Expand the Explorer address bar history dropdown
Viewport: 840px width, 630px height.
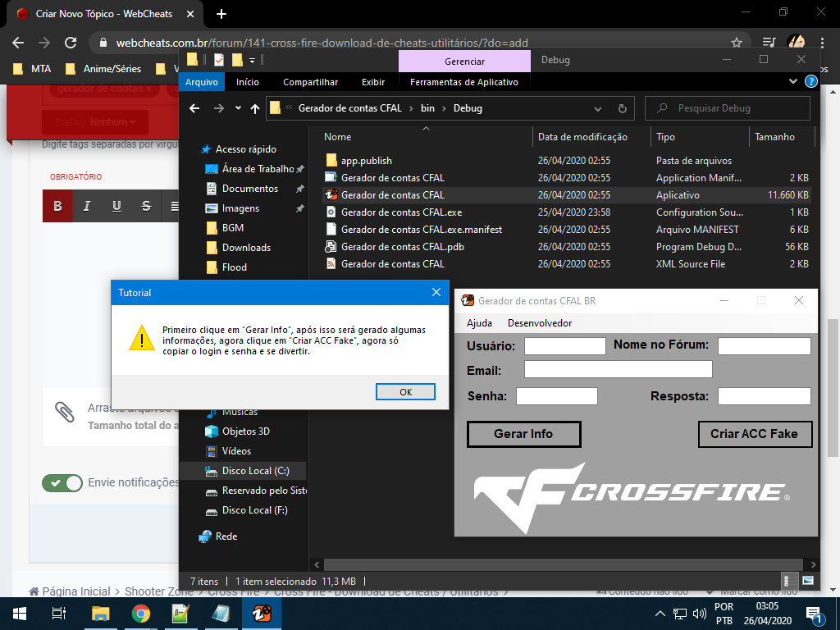click(598, 109)
